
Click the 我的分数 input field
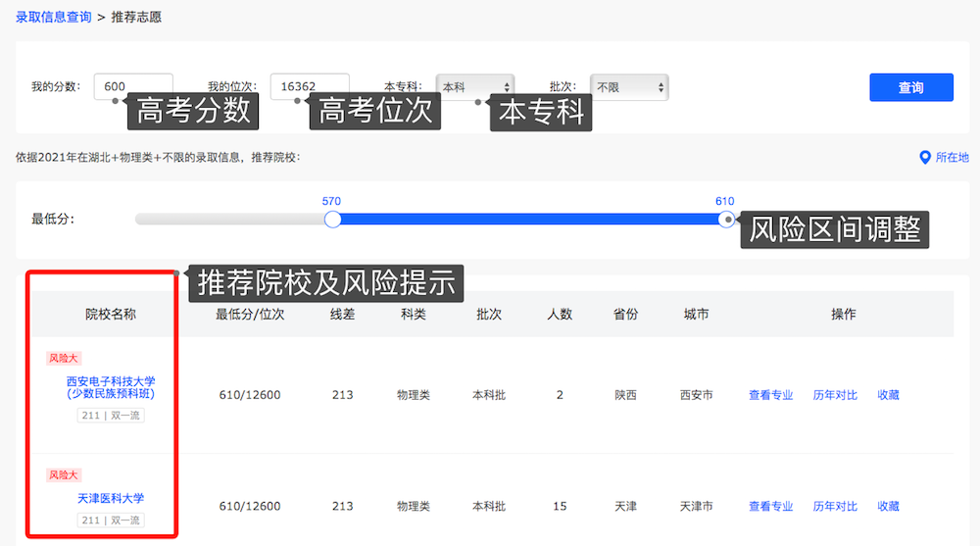point(133,86)
